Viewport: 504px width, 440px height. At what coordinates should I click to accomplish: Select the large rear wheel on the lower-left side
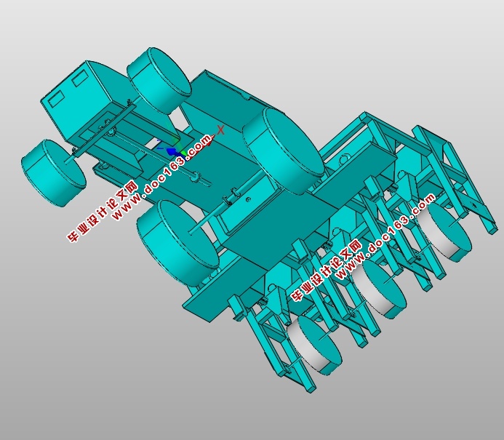point(177,243)
